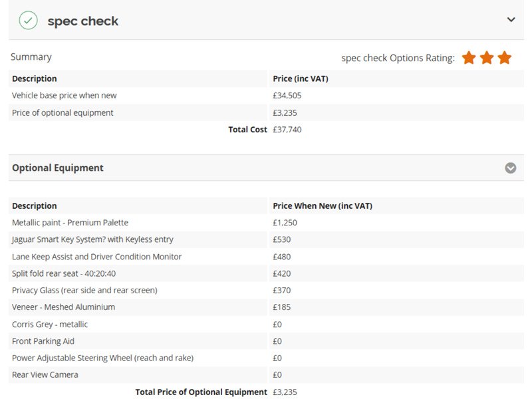Select the Corris Grey metallic row
The width and height of the screenshot is (532, 399).
(266, 325)
